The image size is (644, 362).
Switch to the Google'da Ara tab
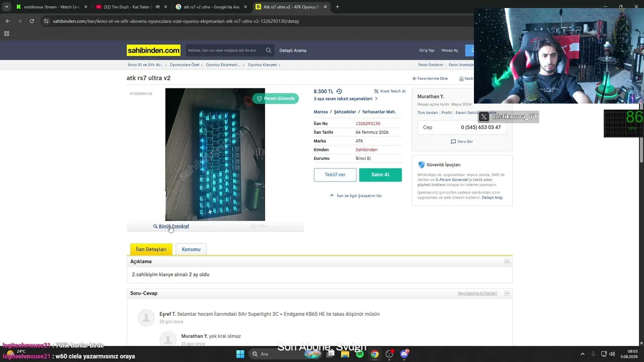211,7
